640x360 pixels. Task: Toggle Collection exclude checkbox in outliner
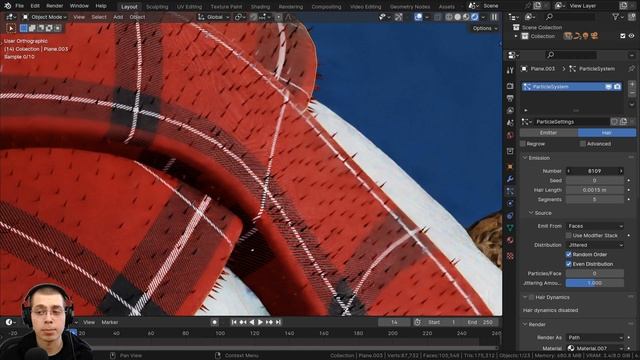622,36
